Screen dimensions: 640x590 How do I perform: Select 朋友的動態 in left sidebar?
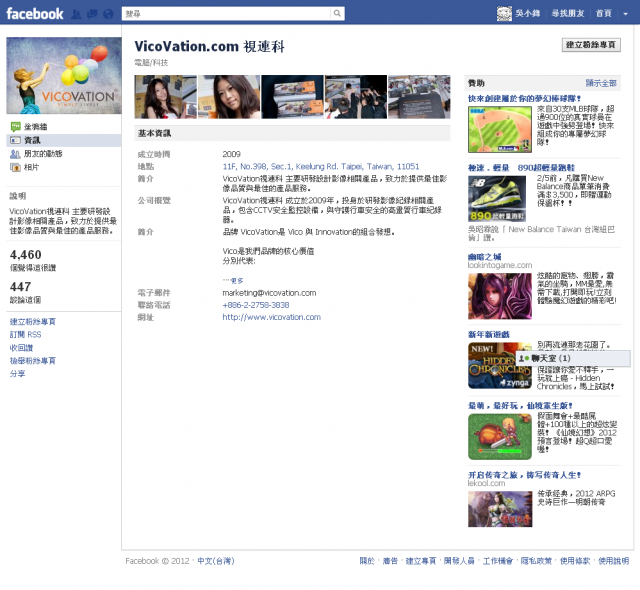pyautogui.click(x=43, y=153)
